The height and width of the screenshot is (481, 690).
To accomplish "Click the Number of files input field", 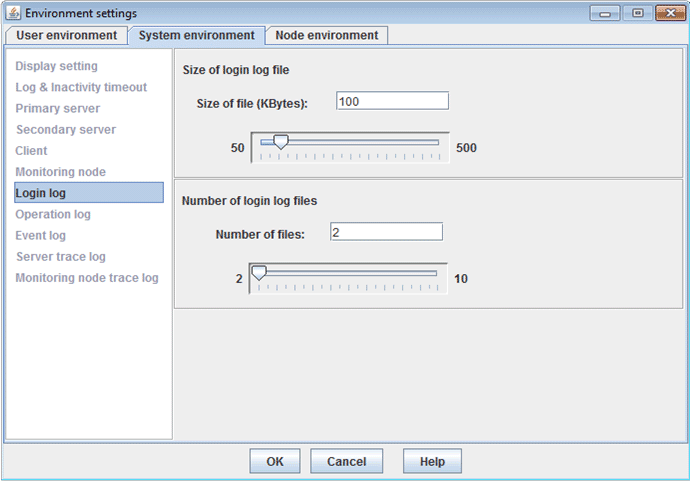I will point(386,232).
